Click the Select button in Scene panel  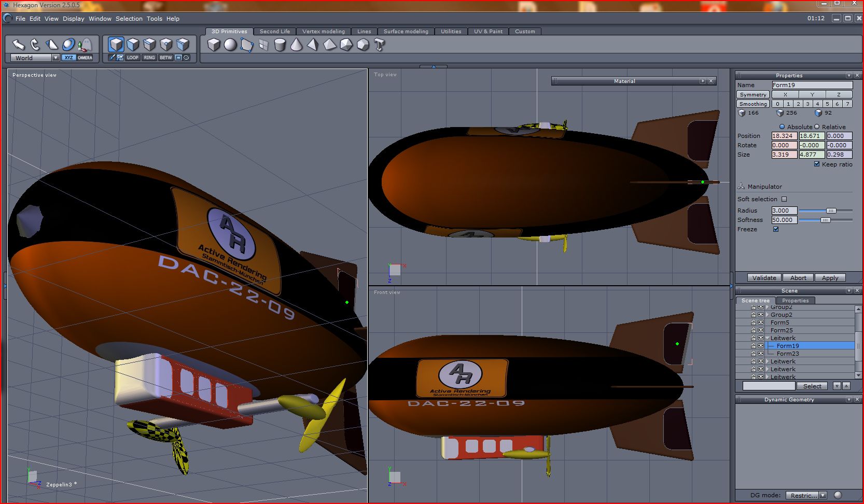(x=812, y=386)
